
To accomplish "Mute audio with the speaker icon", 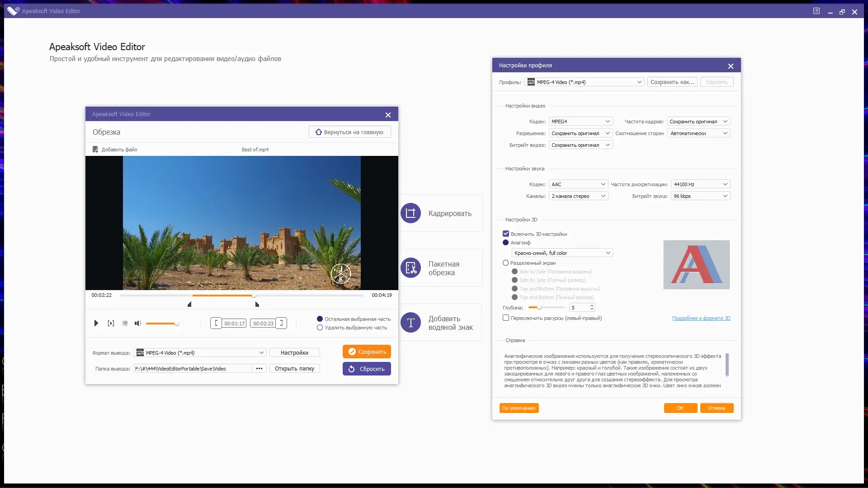I will pos(138,323).
